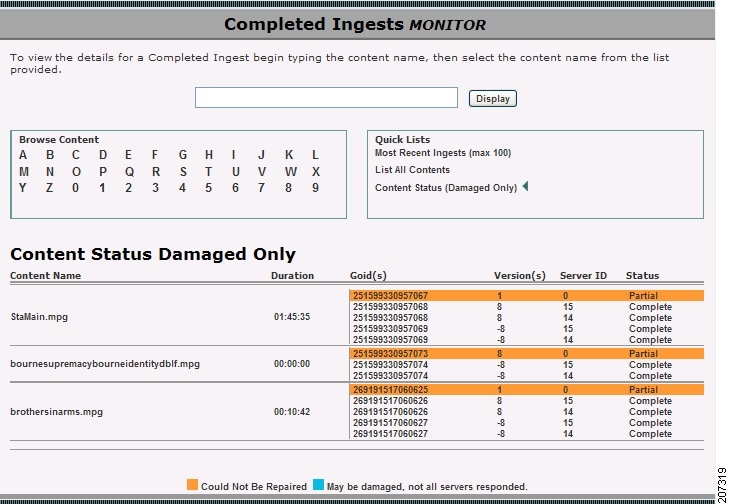
Task: Select bournesupremacybourneidentitydblf.mpg content name
Action: tap(105, 364)
